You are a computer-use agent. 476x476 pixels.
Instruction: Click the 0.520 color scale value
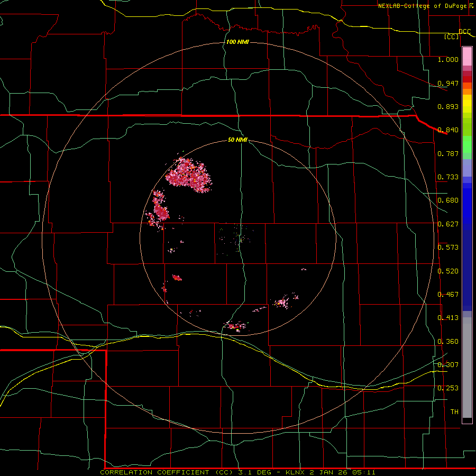click(x=448, y=271)
